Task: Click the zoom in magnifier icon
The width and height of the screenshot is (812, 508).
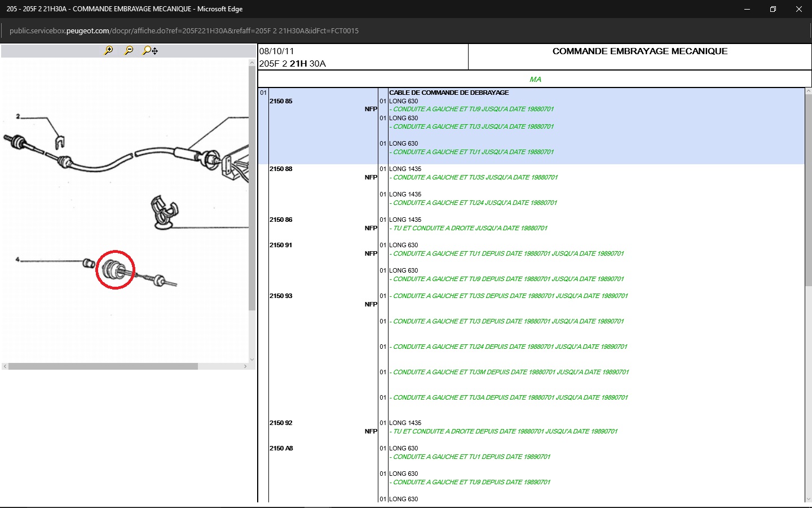Action: point(109,50)
